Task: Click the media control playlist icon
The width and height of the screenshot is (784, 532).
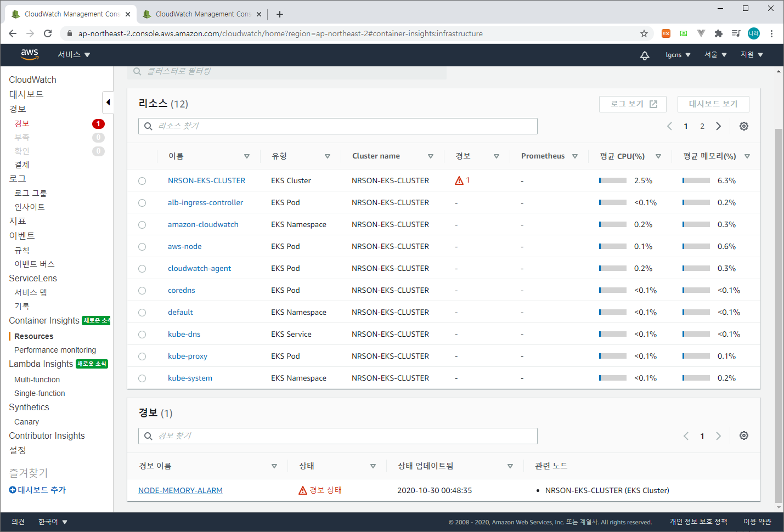Action: (736, 33)
